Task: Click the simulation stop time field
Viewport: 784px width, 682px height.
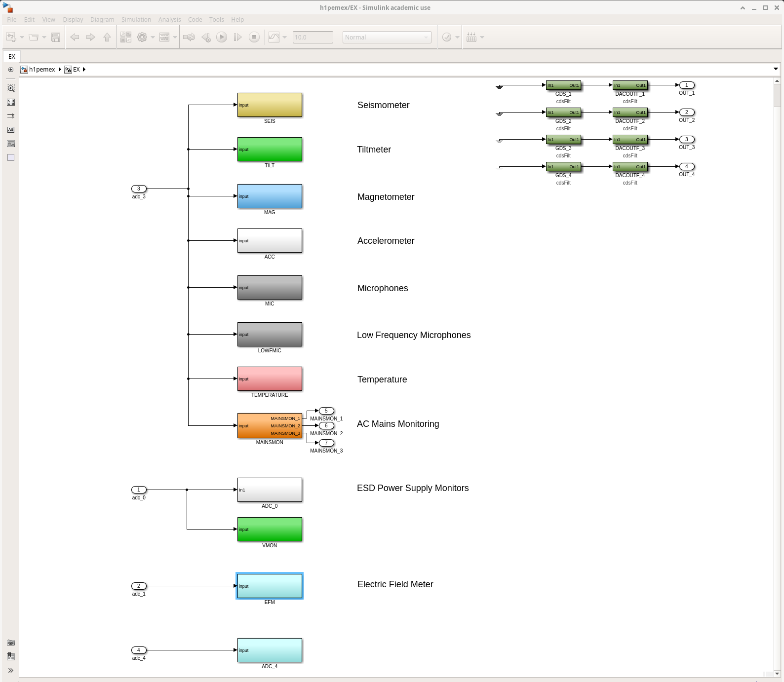Action: pos(313,38)
